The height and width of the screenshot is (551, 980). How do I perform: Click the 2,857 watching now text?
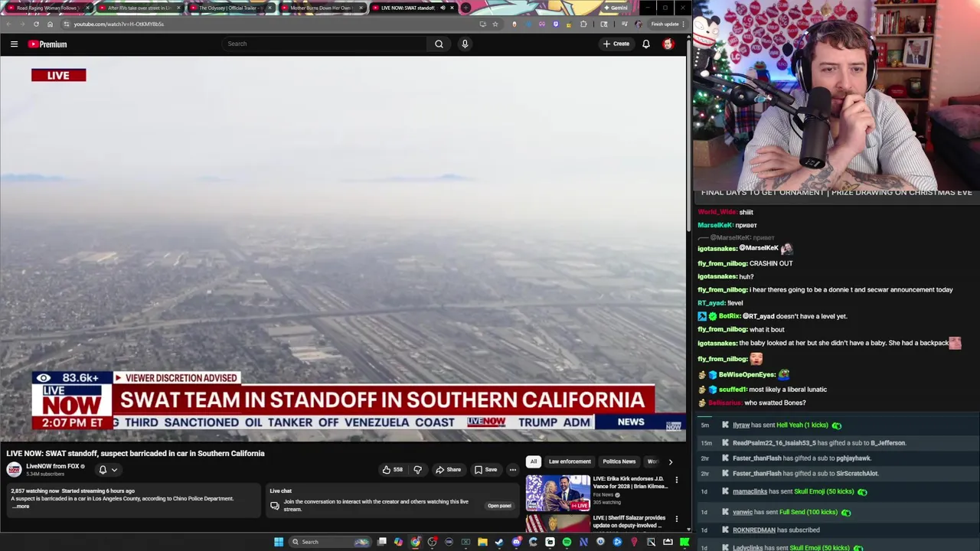point(34,491)
